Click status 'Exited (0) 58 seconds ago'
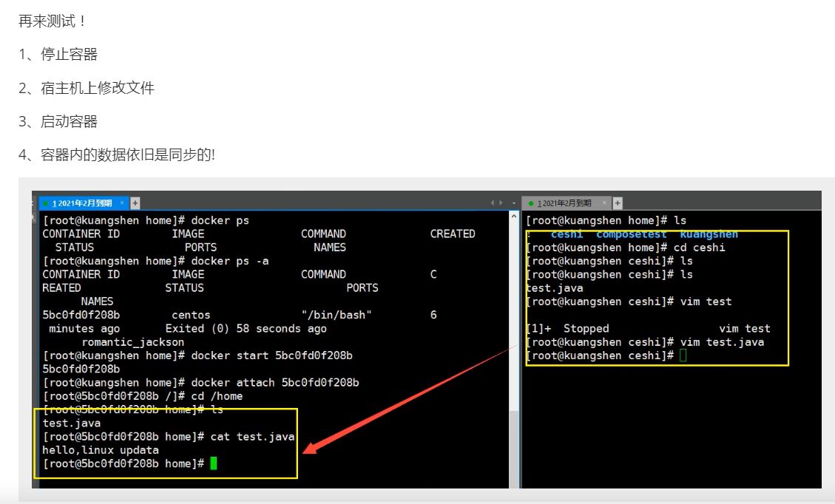This screenshot has height=504, width=835. [x=246, y=328]
